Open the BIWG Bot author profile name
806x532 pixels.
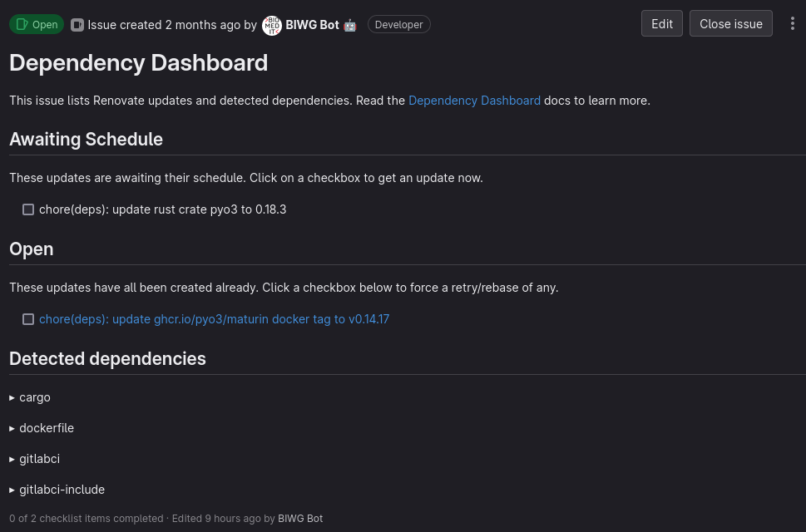click(312, 25)
